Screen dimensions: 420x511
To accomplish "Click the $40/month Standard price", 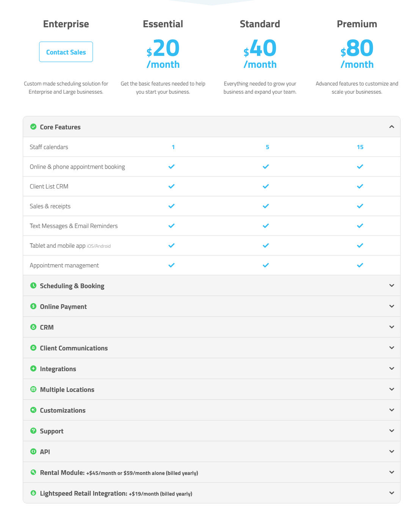I will click(x=260, y=53).
